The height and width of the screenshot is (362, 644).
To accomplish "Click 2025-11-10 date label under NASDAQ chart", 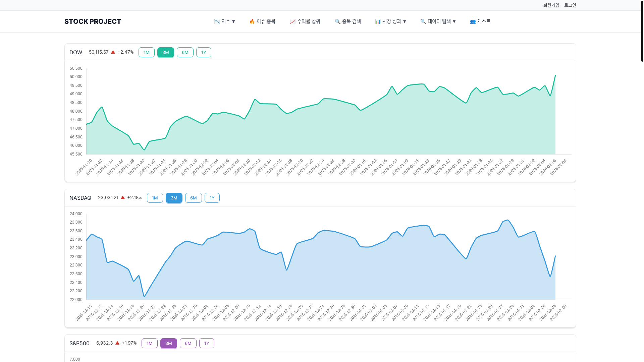I will 84,313.
